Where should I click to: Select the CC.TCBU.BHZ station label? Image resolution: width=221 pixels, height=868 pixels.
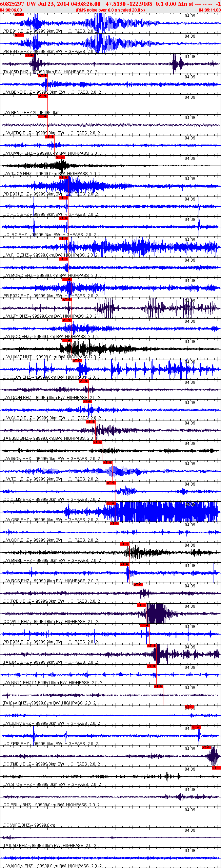click(52, 601)
